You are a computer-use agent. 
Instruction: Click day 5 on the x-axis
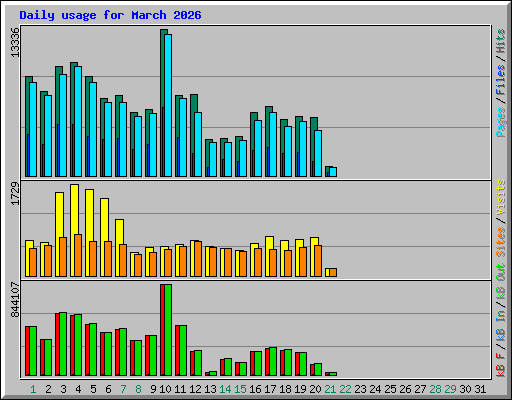coord(93,389)
